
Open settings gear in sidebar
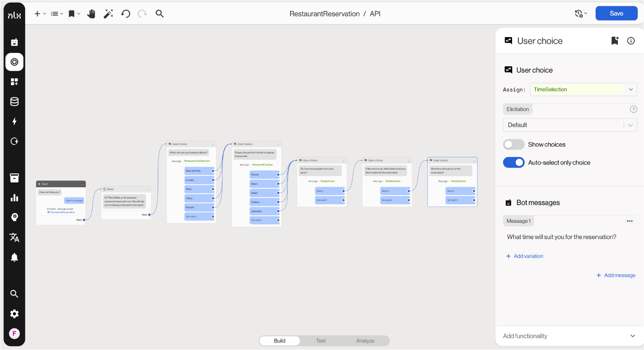tap(14, 314)
